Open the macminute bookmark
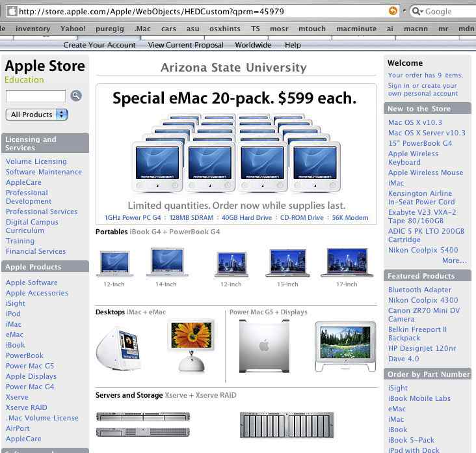 pos(356,29)
